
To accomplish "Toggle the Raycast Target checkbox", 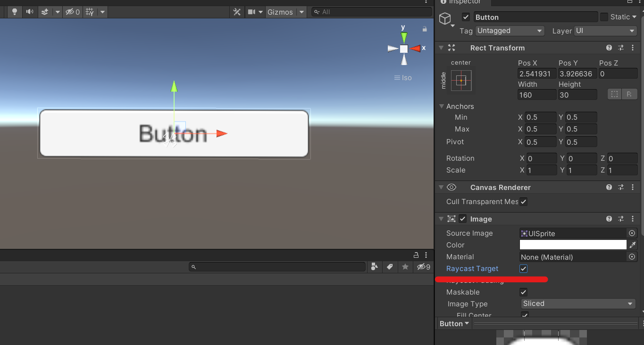I will tap(523, 269).
